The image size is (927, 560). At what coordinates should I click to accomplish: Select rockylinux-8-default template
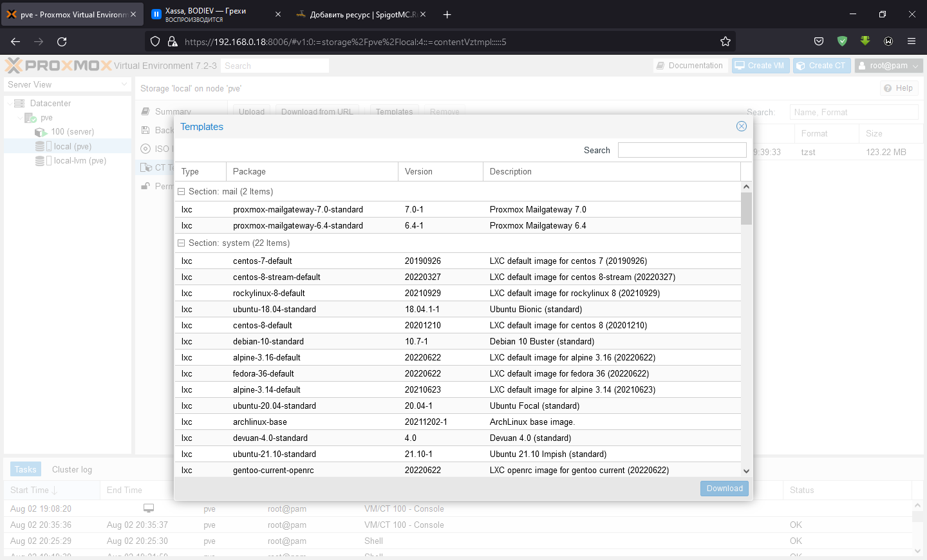pos(458,293)
